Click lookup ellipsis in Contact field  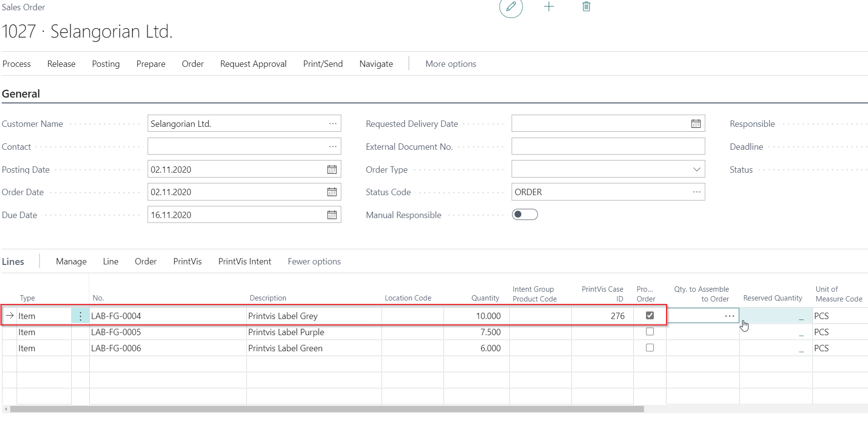click(x=333, y=146)
